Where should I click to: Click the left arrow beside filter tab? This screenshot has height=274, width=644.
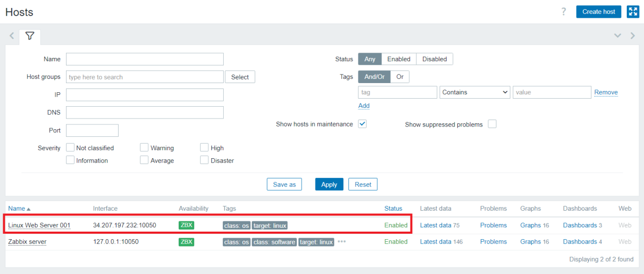click(12, 36)
